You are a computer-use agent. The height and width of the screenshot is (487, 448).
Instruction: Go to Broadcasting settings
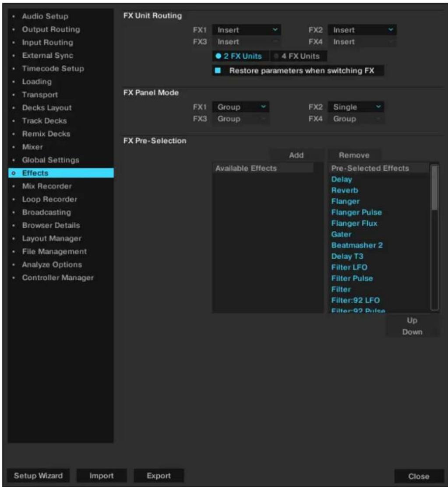click(x=61, y=212)
